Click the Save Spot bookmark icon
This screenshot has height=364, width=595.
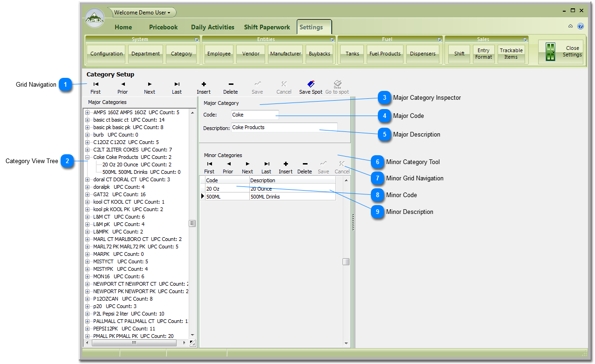click(x=311, y=84)
